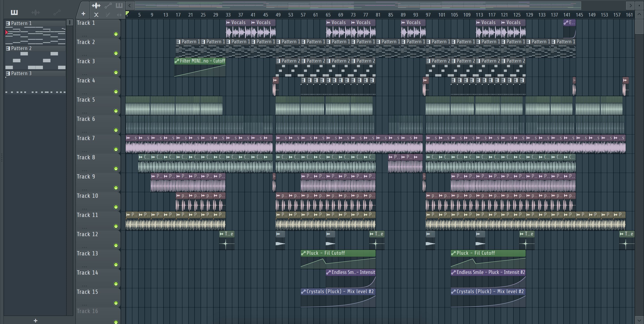Click bar 49 on the timeline ruler
The image size is (644, 324).
click(278, 15)
